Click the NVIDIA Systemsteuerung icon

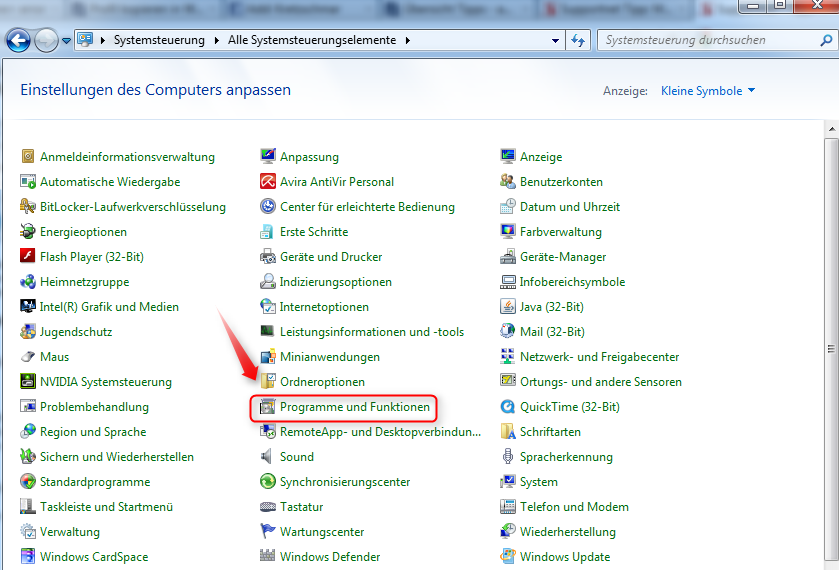click(28, 382)
